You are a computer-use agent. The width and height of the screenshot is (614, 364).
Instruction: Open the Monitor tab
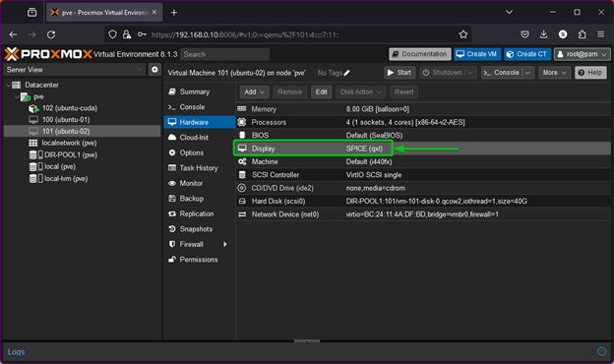coord(200,183)
